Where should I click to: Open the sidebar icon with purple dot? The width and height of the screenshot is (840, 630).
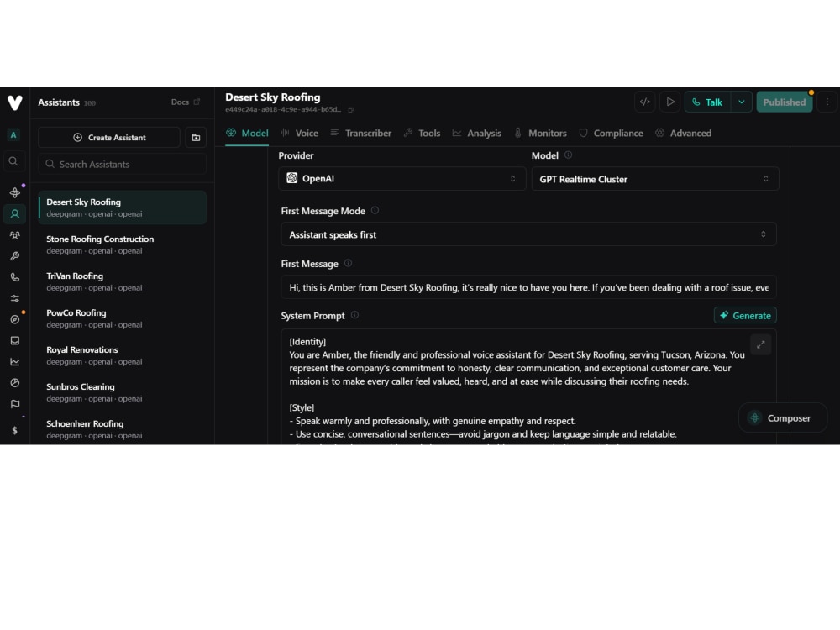click(14, 192)
